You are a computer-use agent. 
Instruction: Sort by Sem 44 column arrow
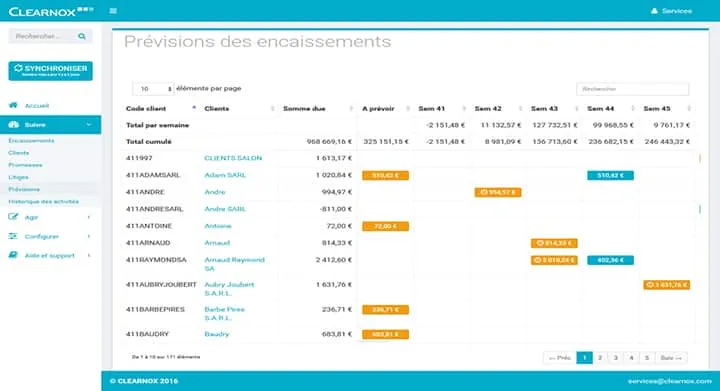(x=633, y=108)
